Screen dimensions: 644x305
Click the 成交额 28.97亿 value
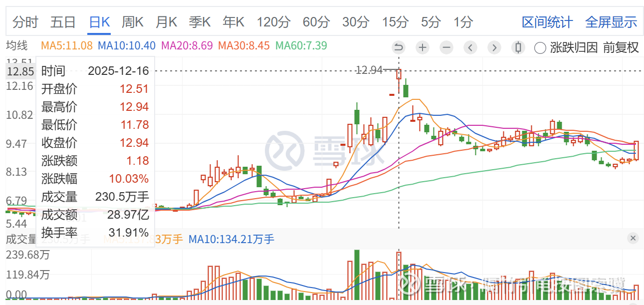click(x=128, y=215)
